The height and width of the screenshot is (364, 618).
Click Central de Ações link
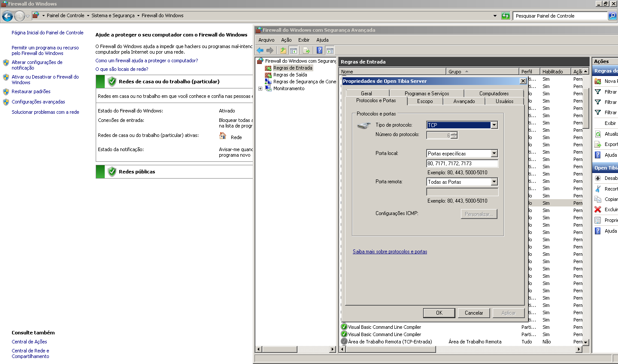click(29, 342)
